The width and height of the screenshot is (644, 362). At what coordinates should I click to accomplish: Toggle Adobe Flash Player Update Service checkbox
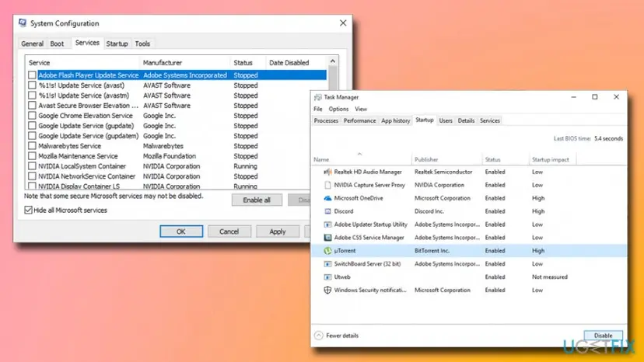(x=32, y=75)
